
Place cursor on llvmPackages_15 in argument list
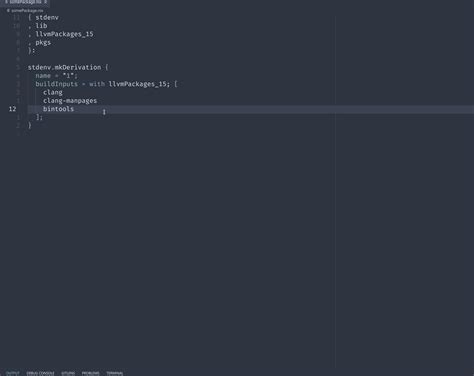[64, 34]
